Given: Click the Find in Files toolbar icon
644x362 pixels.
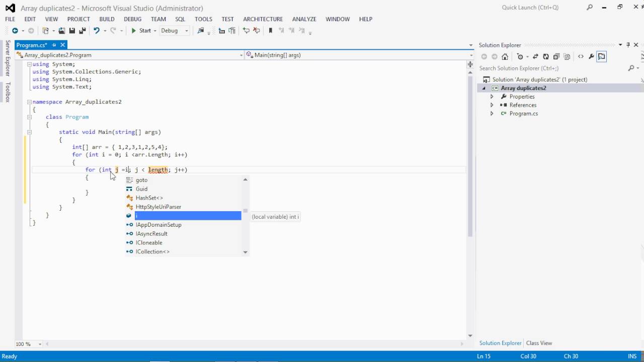Looking at the screenshot, I should coord(201,31).
